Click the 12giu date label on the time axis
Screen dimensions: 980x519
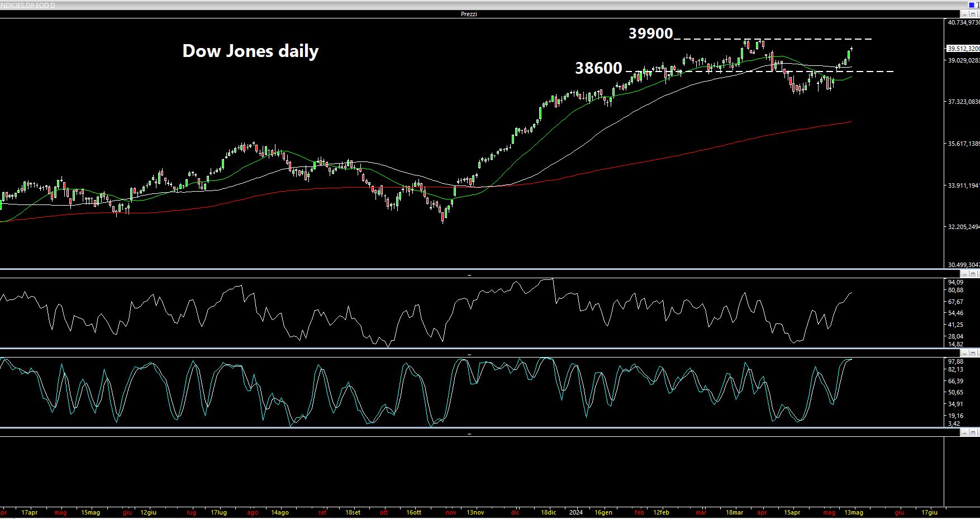click(x=148, y=512)
